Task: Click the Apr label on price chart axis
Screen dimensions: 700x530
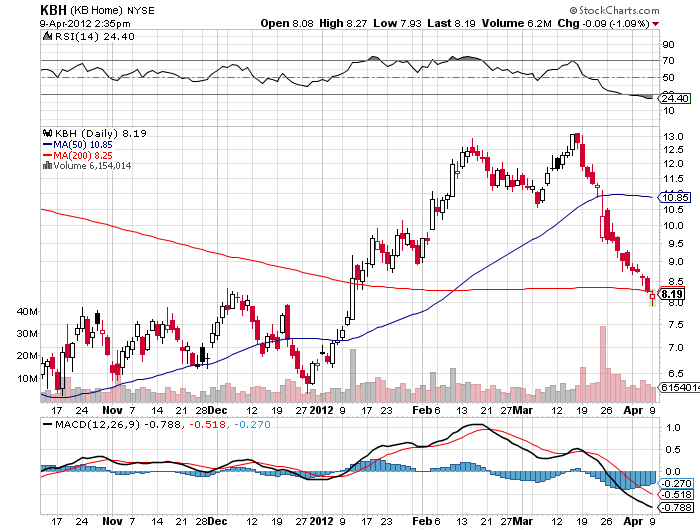Action: (633, 410)
